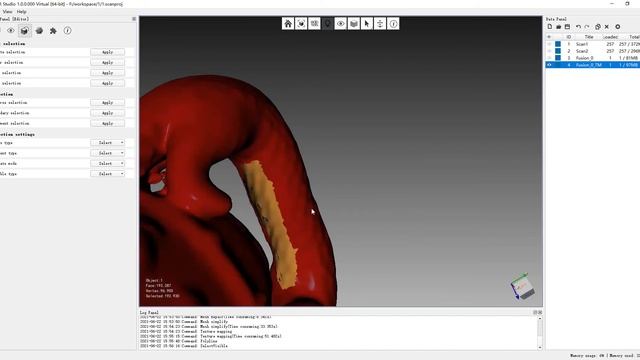Screen dimensions: 640x360
Task: Click the 3D box icon in Data Panel toolbar
Action: click(598, 27)
